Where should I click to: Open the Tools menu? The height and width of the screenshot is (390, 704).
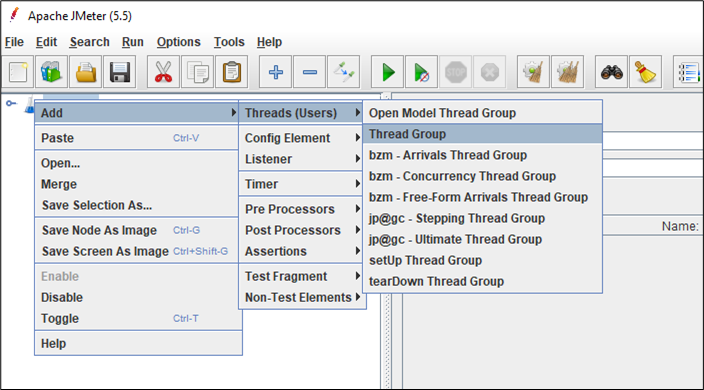click(x=229, y=42)
